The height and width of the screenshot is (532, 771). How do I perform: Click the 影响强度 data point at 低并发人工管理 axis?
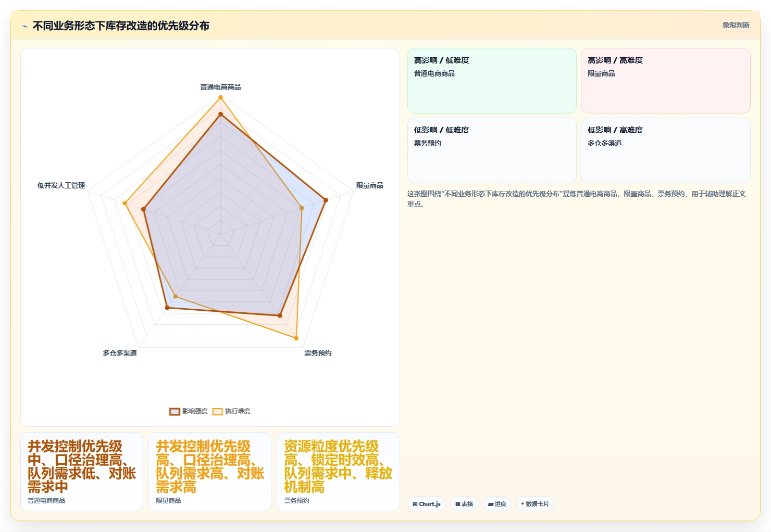coord(143,209)
